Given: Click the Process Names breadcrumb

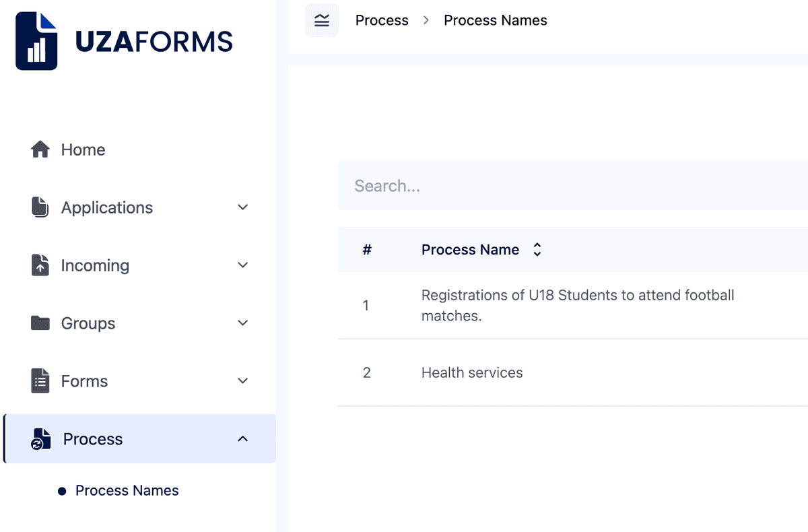Looking at the screenshot, I should [x=495, y=20].
